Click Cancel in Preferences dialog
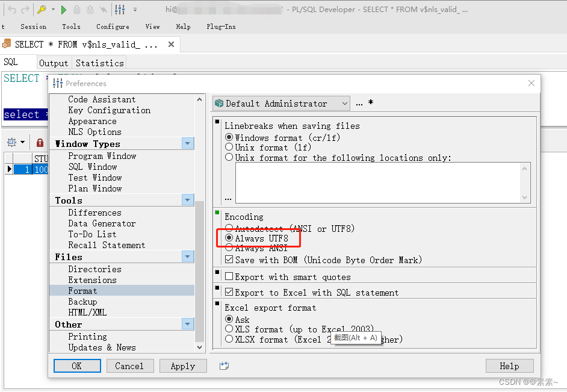 [130, 366]
